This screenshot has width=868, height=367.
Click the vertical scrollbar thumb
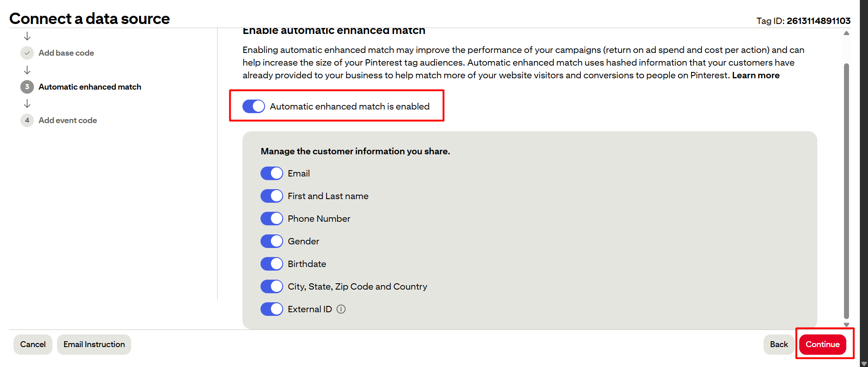pyautogui.click(x=846, y=190)
